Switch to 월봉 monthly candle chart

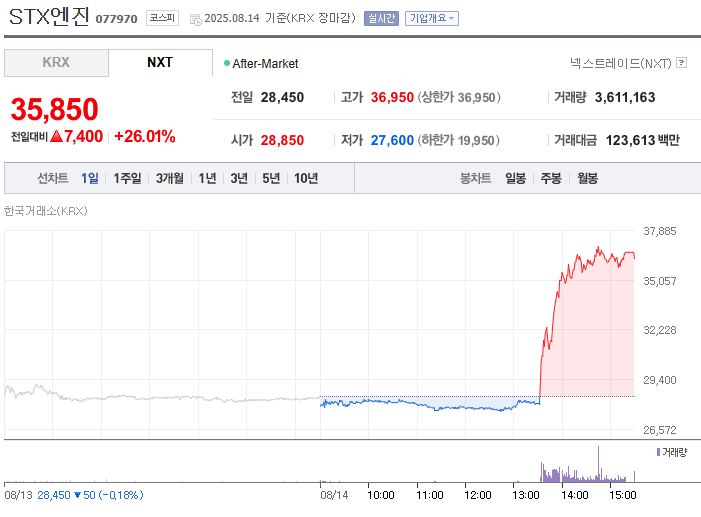click(587, 178)
